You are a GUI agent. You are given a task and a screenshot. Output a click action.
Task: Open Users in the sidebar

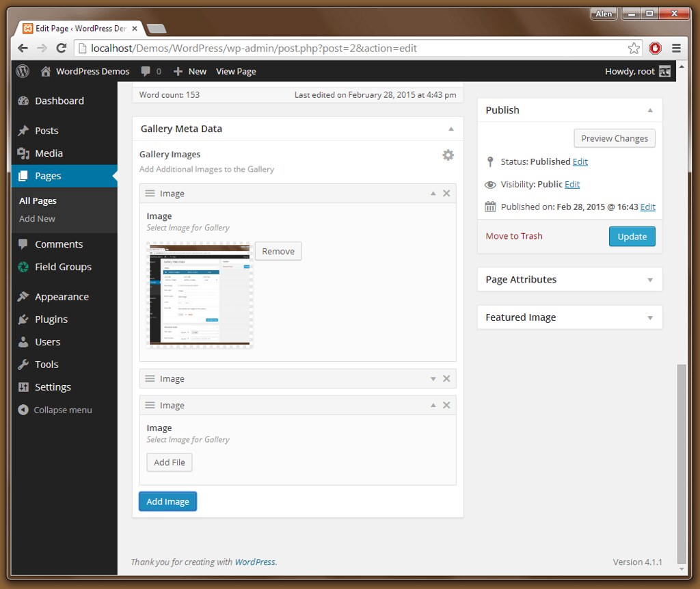pos(47,342)
